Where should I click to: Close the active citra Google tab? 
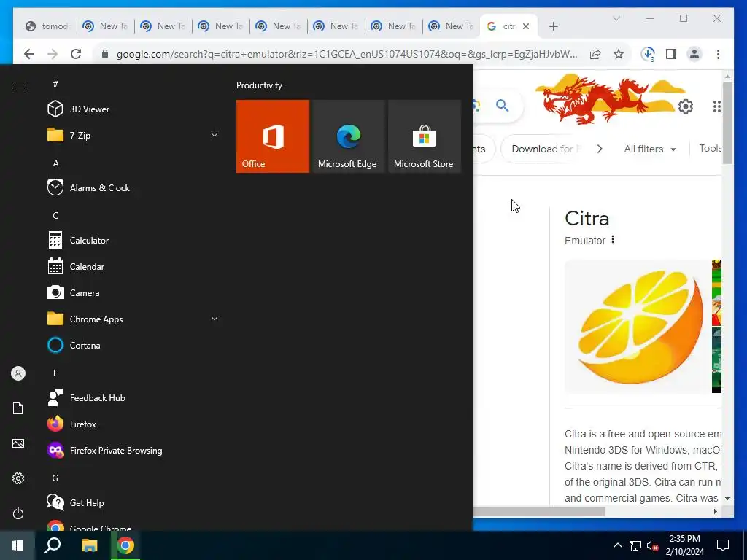[526, 26]
